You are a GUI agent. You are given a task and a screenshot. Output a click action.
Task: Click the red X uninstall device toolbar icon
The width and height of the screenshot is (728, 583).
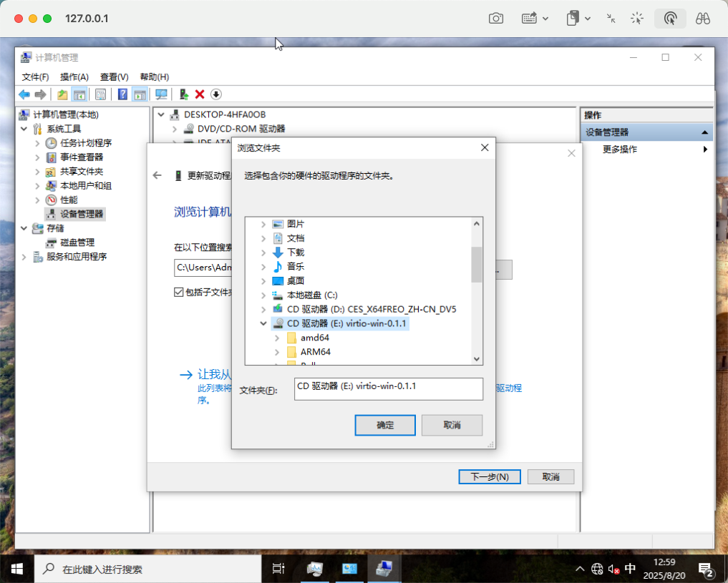[200, 94]
